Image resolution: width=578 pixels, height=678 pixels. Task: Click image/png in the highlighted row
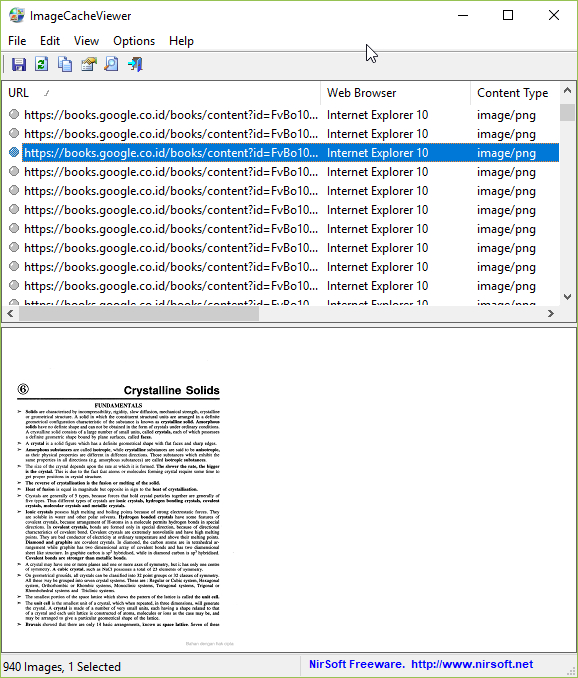point(506,153)
